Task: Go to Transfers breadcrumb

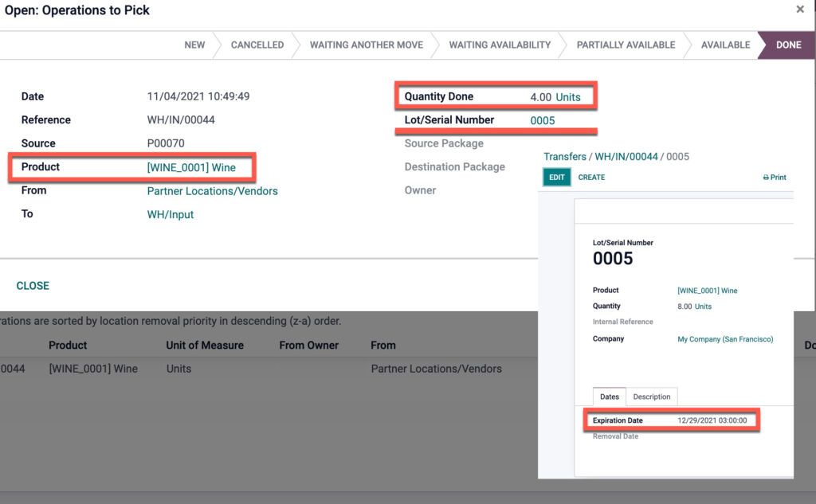Action: (x=565, y=157)
